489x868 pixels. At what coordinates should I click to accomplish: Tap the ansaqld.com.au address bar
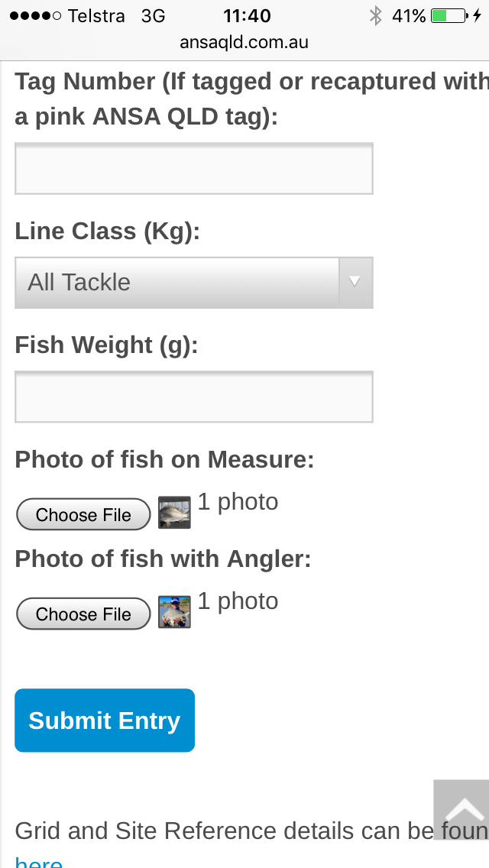[244, 42]
